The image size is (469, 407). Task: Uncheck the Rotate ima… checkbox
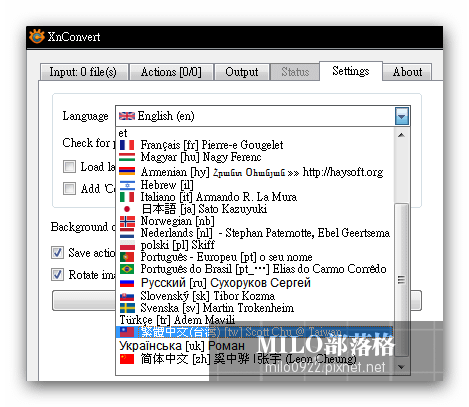pyautogui.click(x=57, y=275)
